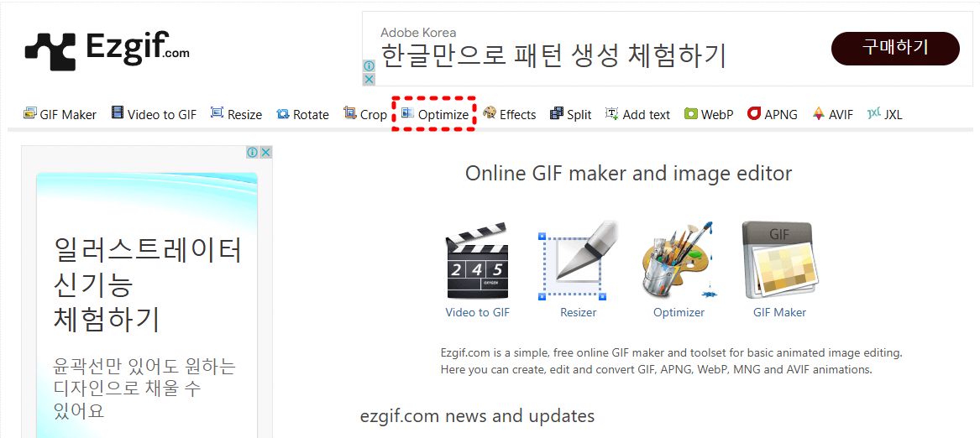The height and width of the screenshot is (438, 980).
Task: Follow the Optimizer text link
Action: [x=679, y=312]
